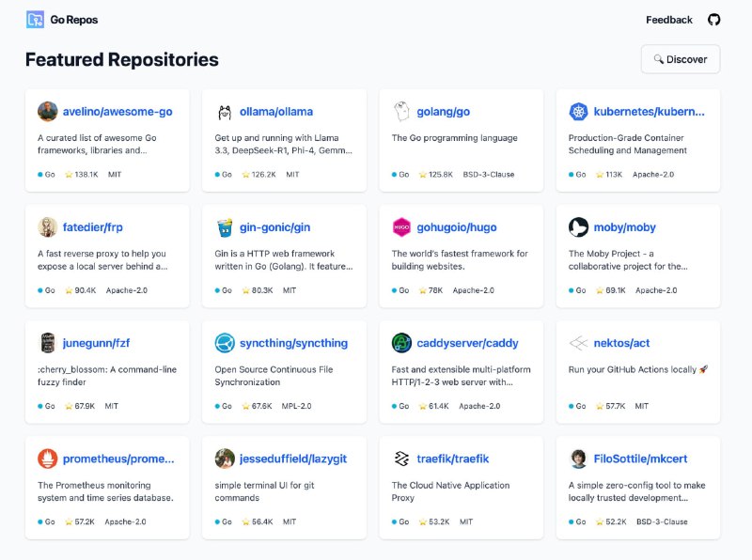Click the 69.1K star count
Viewport: 752px width, 560px height.
click(x=616, y=290)
